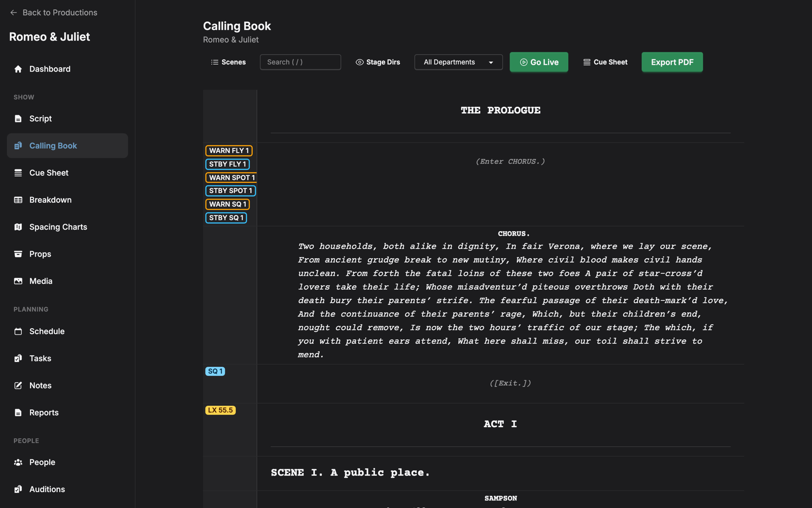The height and width of the screenshot is (508, 812).
Task: Click the Breakdown table icon
Action: [x=18, y=200]
